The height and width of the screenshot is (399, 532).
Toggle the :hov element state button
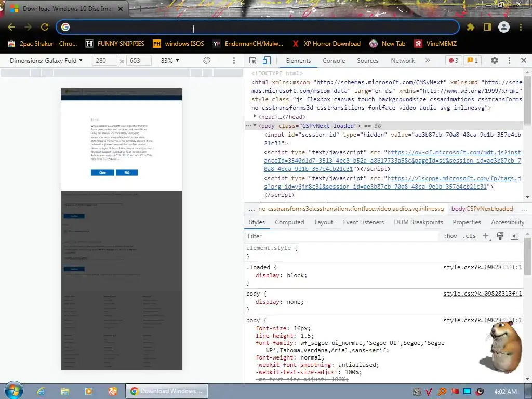click(x=450, y=236)
